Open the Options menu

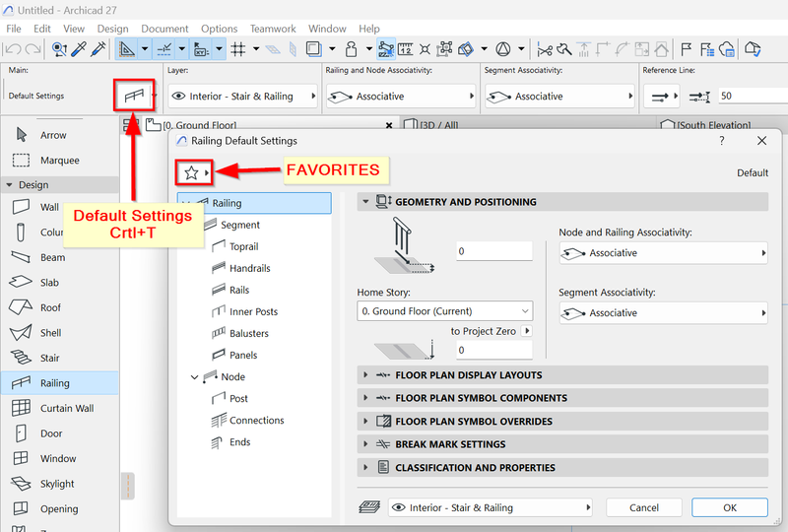point(219,29)
